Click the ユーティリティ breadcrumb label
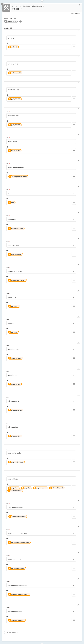The image size is (84, 644). tap(16, 6)
